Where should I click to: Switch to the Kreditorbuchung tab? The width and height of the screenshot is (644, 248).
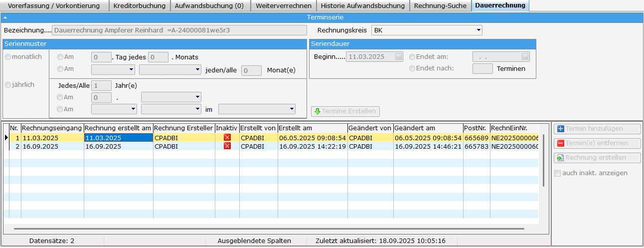[139, 6]
